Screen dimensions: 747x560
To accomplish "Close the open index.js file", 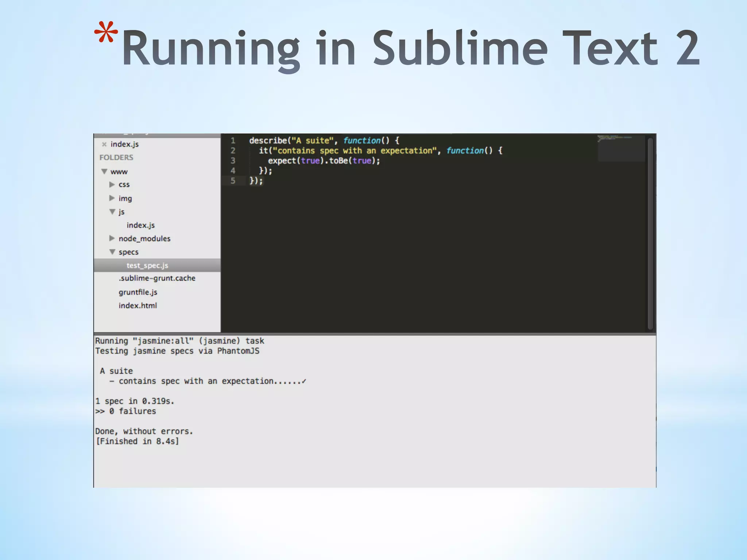I will 104,144.
